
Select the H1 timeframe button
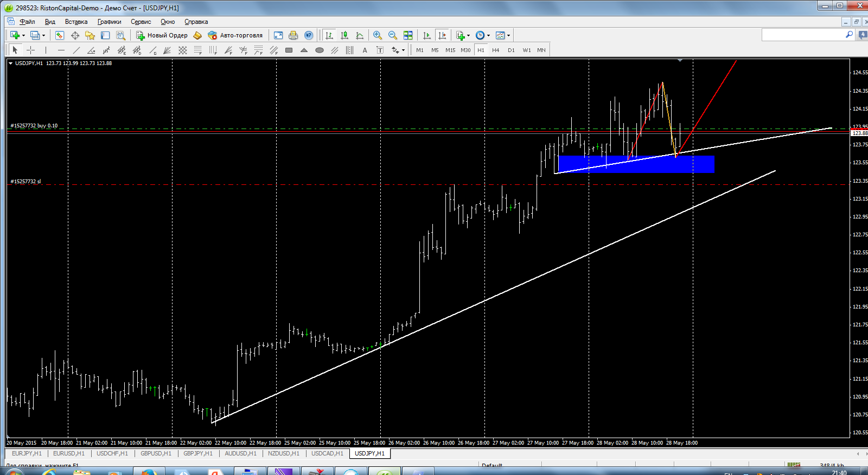(481, 50)
